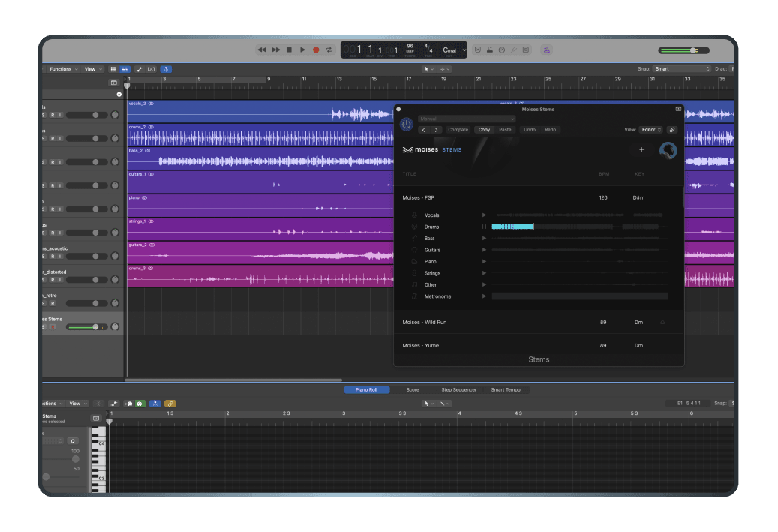The width and height of the screenshot is (778, 532).
Task: Pause the Drums stem preview
Action: 484,227
